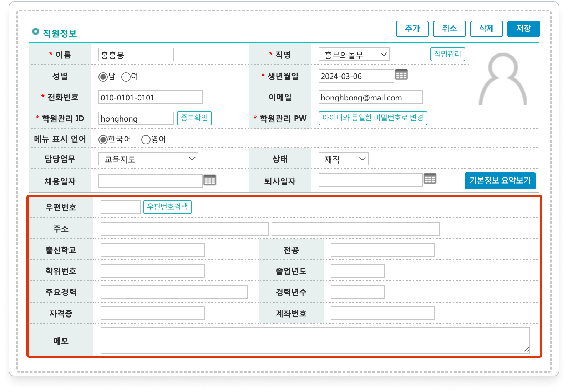Open the 생년월일 calendar picker icon
Image resolution: width=568 pixels, height=392 pixels.
click(x=401, y=75)
